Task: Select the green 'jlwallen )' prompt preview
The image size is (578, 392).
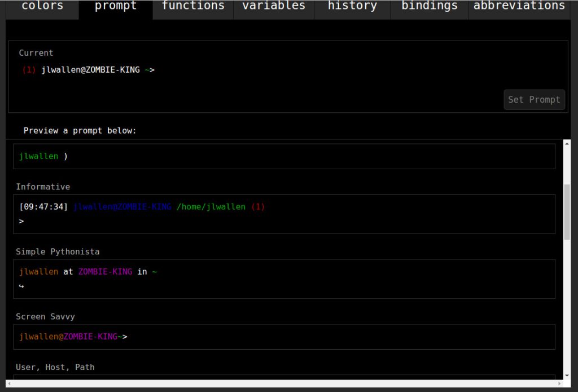Action: [284, 156]
